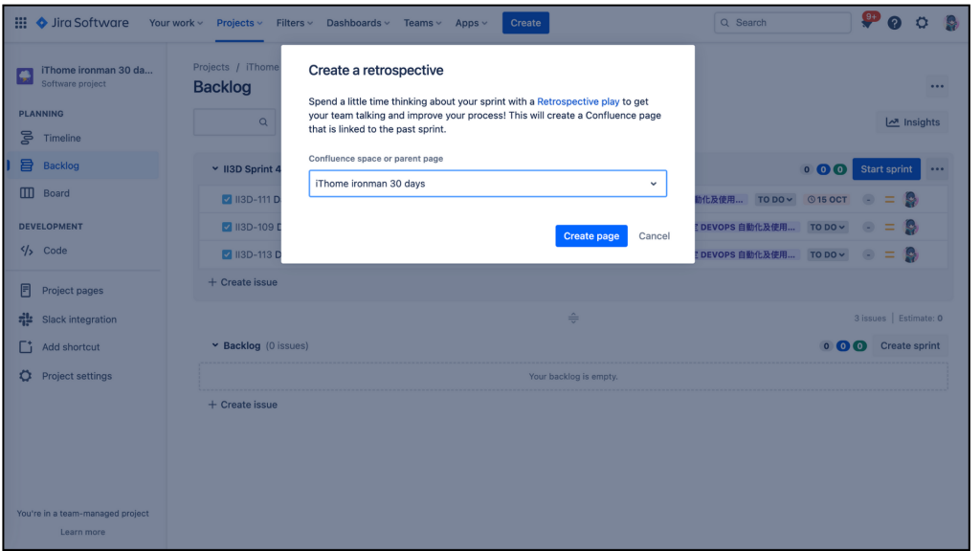Open TO DO status dropdown on II3D-111
The height and width of the screenshot is (551, 980).
775,199
